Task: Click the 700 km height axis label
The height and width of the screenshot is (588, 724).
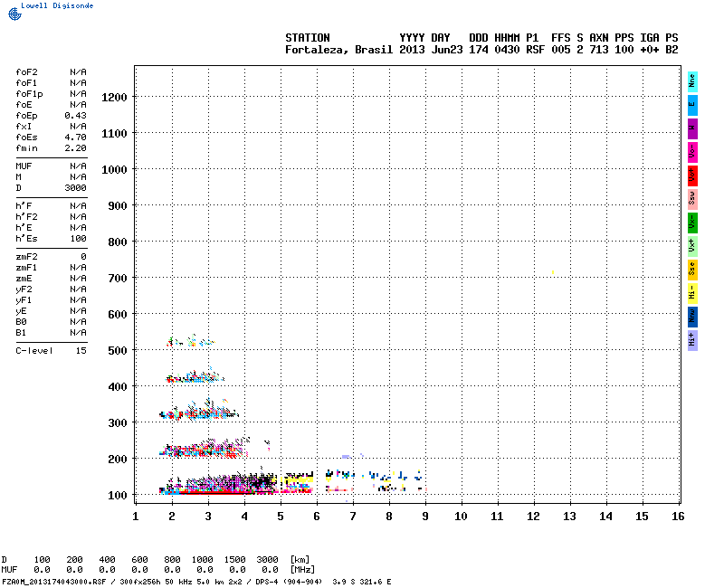Action: (118, 279)
